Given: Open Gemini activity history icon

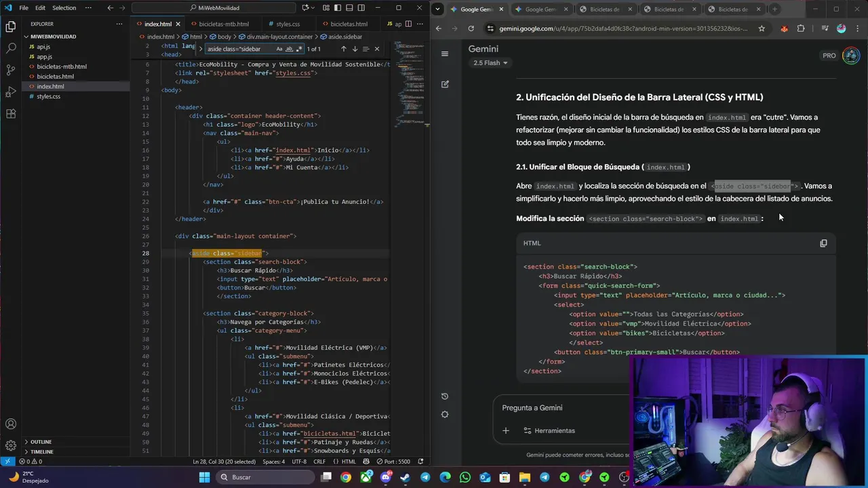Looking at the screenshot, I should [445, 396].
